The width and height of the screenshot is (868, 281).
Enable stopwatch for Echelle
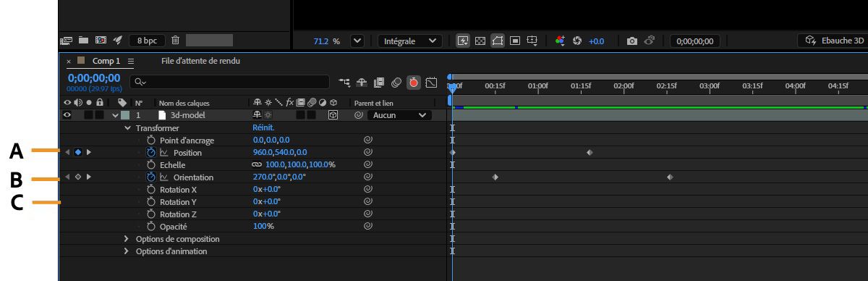[151, 165]
